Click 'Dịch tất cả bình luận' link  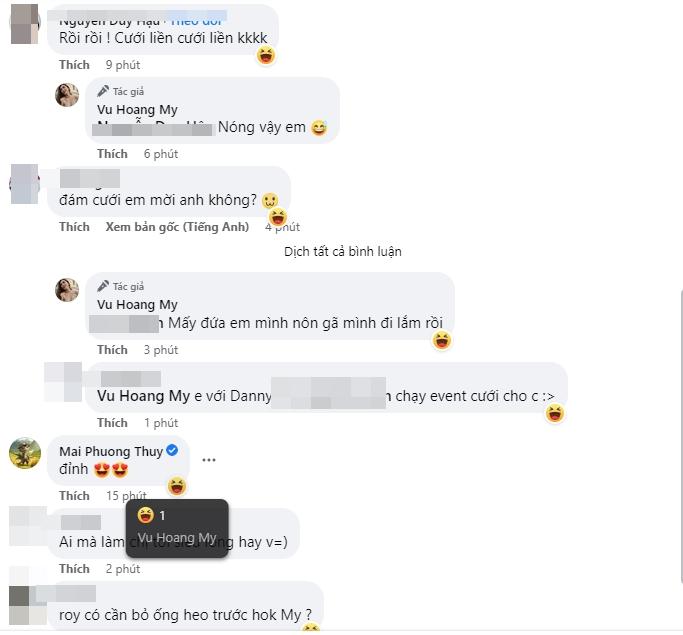[343, 251]
